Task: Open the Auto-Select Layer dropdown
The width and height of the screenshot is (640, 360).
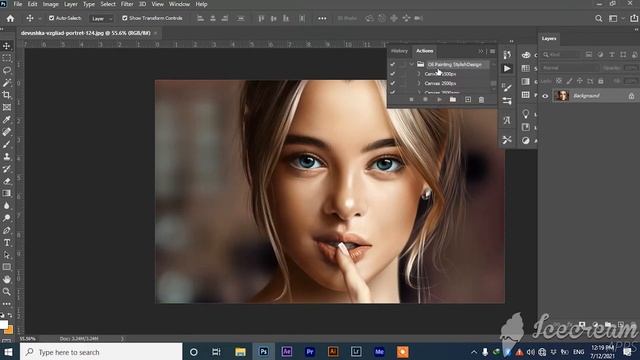Action: 101,18
